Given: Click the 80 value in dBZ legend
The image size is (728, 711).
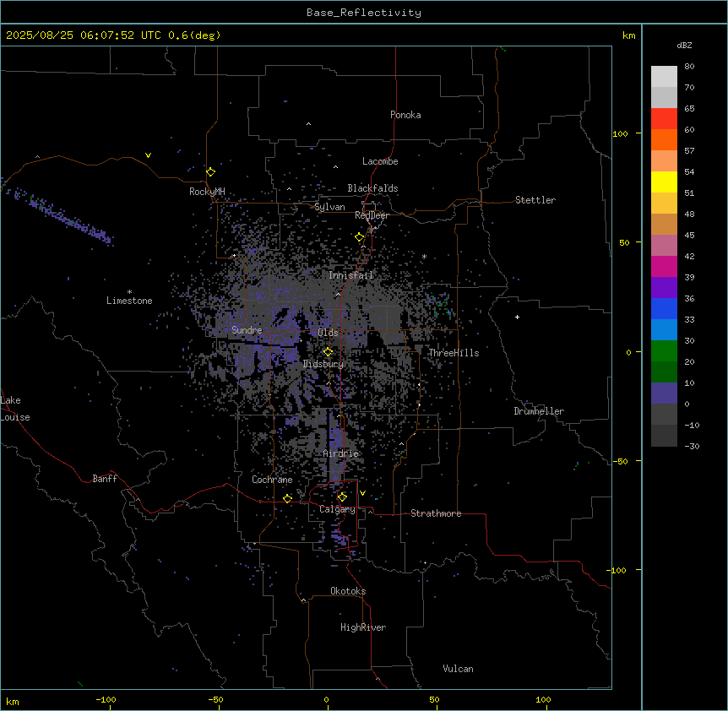Looking at the screenshot, I should click(x=689, y=67).
